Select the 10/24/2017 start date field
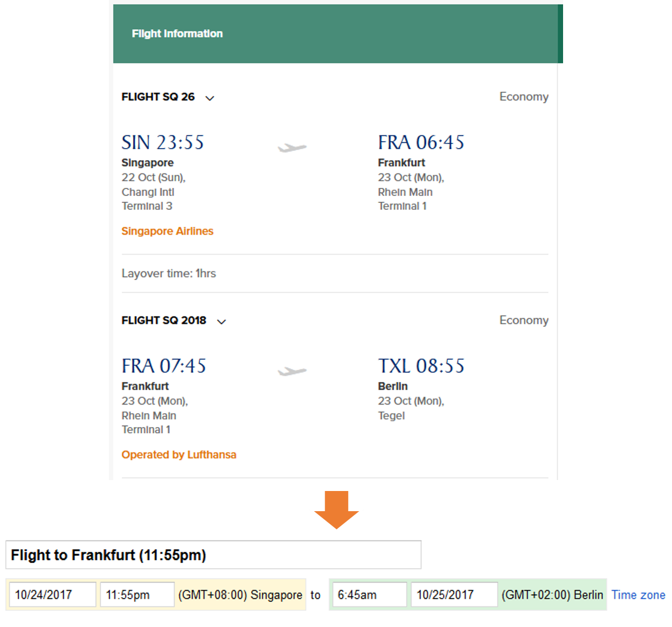The image size is (672, 627). 52,595
